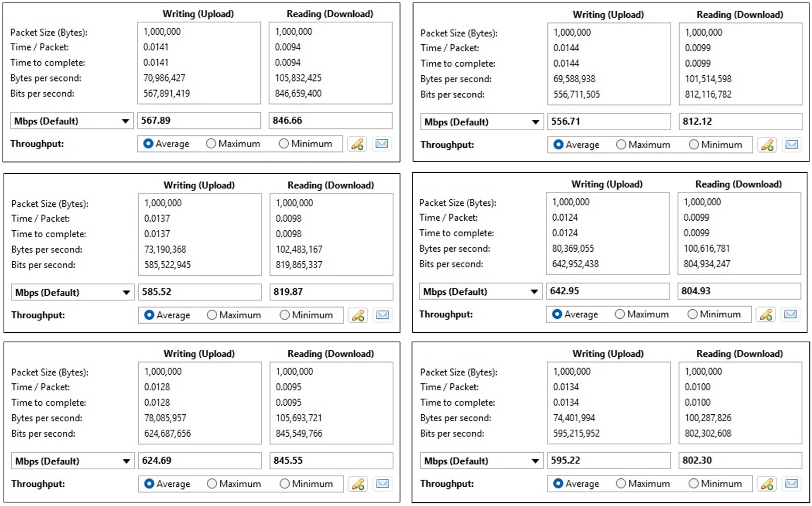
Task: Click the pencil edit icon in the 556.71 Mbps panel
Action: [x=767, y=145]
